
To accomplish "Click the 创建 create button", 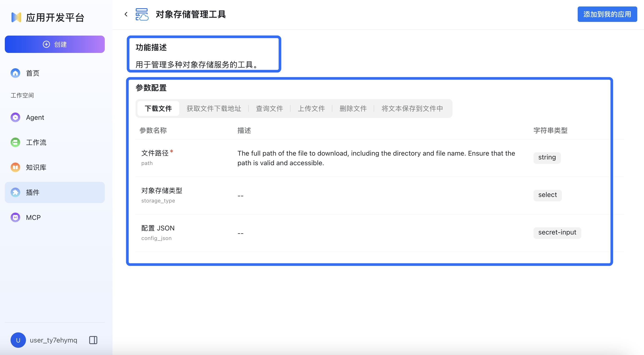I will pos(55,44).
